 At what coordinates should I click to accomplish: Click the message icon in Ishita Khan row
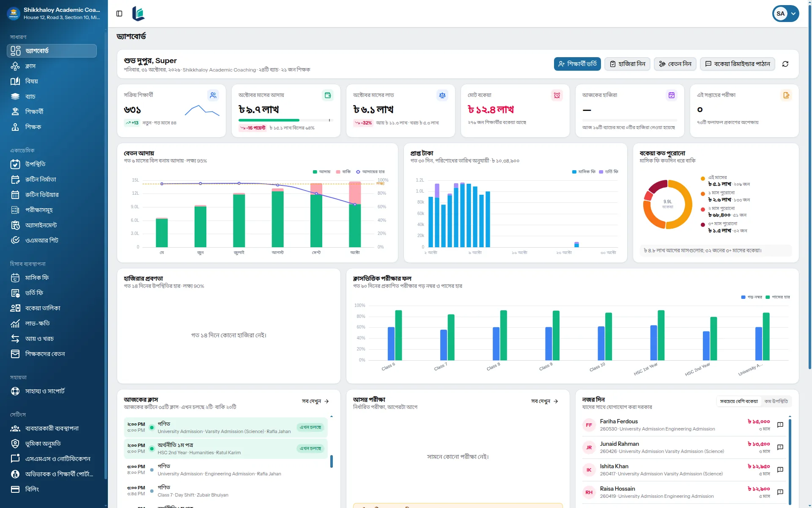780,469
